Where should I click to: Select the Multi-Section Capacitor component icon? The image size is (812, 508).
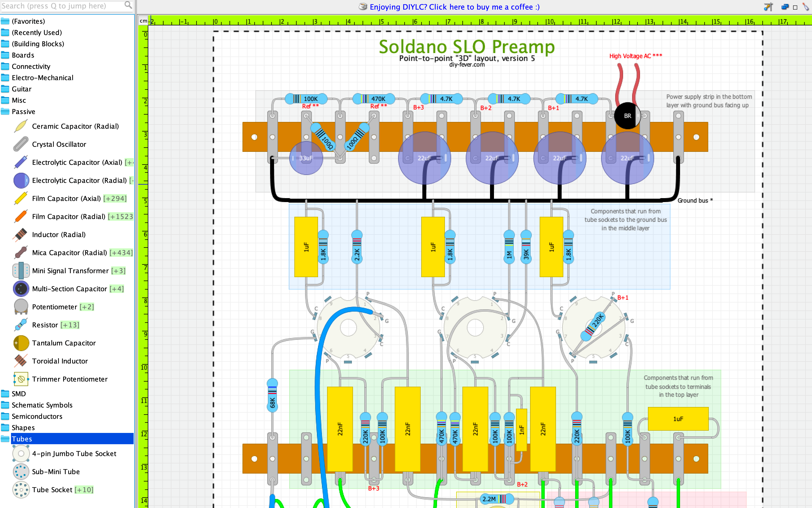pyautogui.click(x=21, y=289)
